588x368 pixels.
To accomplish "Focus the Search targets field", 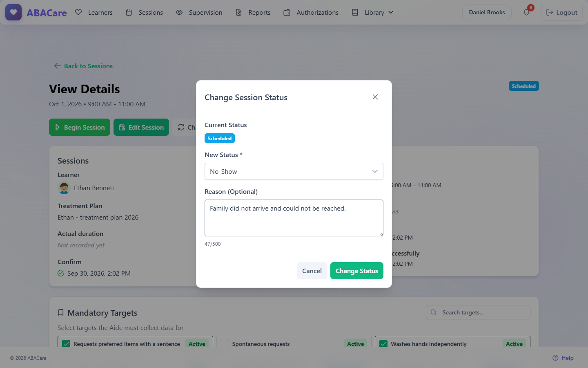I will (478, 312).
